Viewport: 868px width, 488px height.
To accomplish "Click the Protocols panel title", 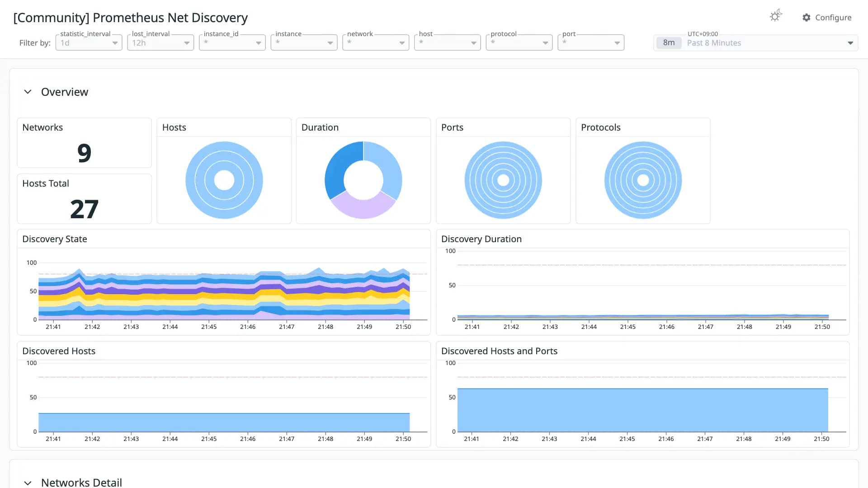I will (x=601, y=127).
